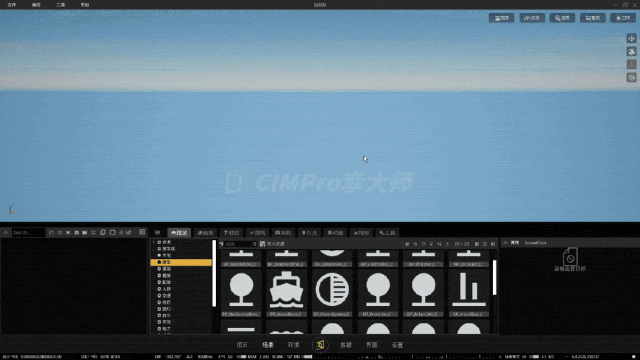Click the speedometer-icon button above the viewport

tap(532, 18)
